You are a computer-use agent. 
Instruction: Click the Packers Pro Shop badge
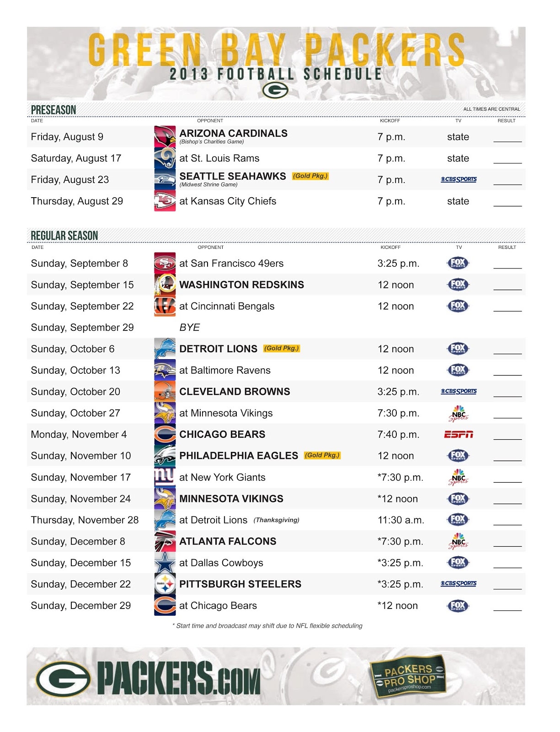tap(408, 677)
